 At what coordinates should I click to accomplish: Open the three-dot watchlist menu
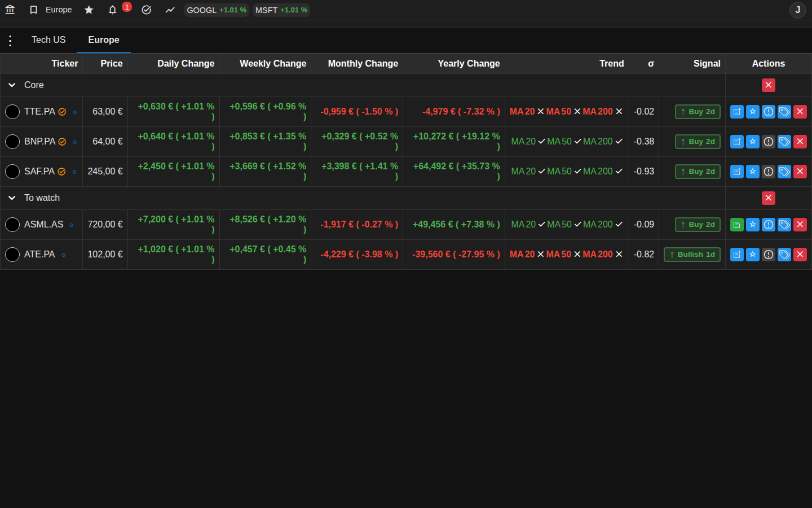(x=10, y=41)
